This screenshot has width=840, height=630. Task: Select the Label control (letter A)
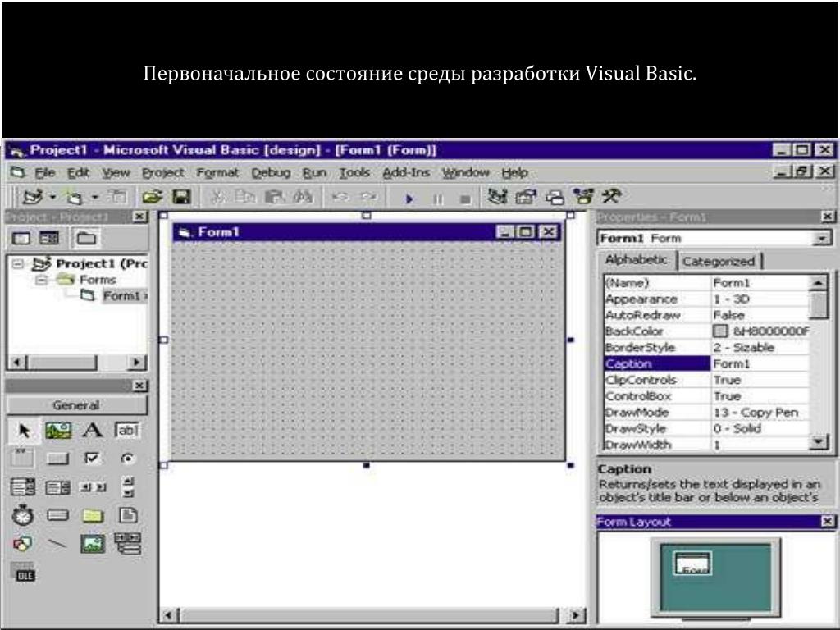click(x=92, y=430)
